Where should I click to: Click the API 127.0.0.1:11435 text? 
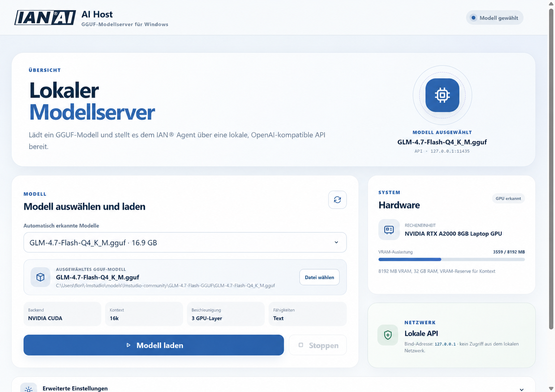point(442,151)
